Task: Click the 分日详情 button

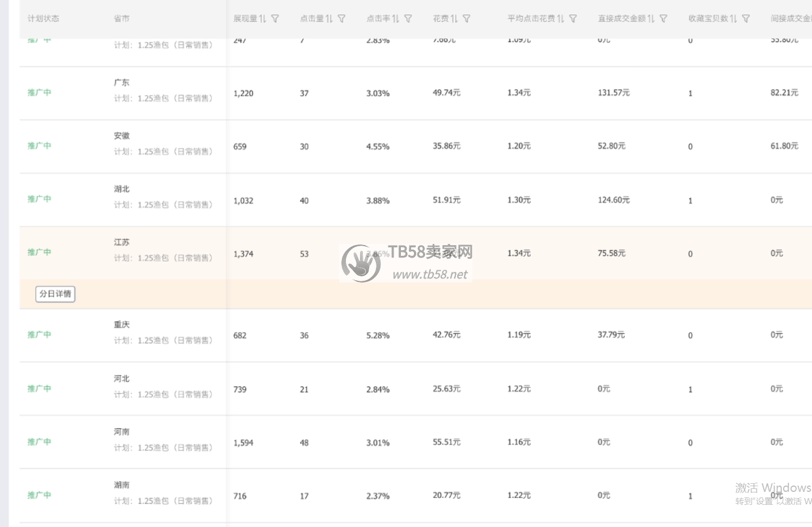Action: coord(55,294)
